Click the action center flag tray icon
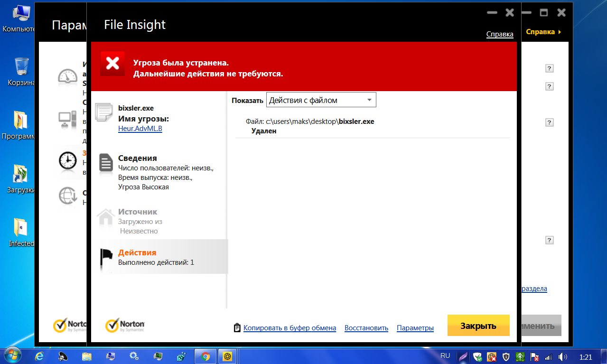This screenshot has width=607, height=364. (534, 356)
